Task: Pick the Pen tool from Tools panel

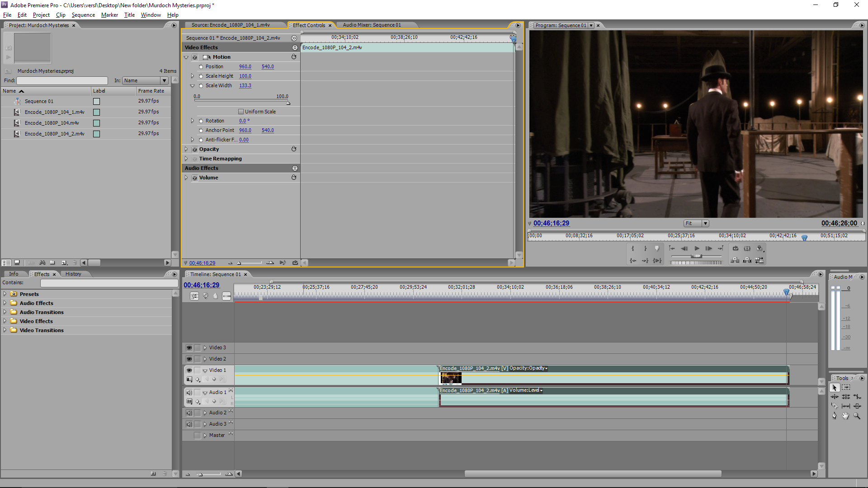Action: click(x=835, y=415)
